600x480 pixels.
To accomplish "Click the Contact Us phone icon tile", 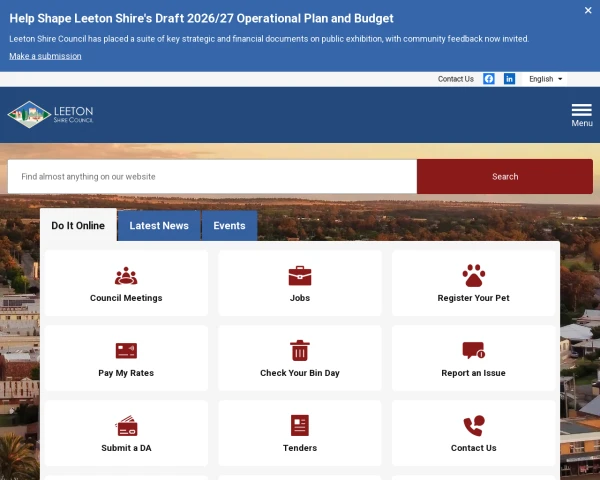I will coord(473,433).
